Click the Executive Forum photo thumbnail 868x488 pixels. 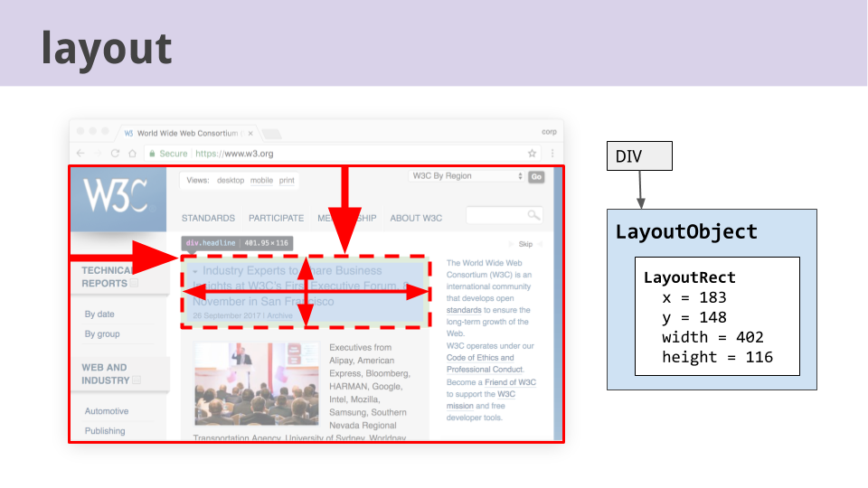click(256, 383)
